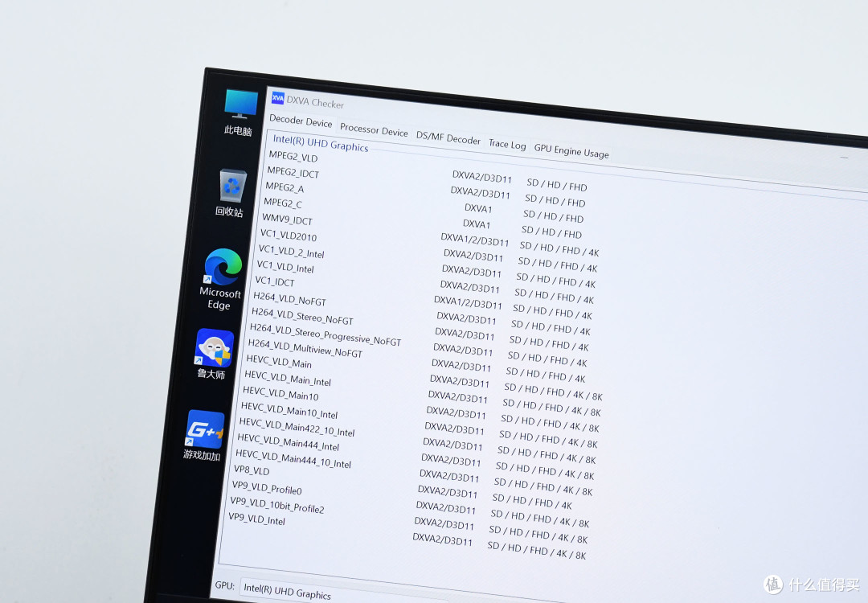Viewport: 868px width, 603px height.
Task: Select the HEVC_VLD_Main444_10_Intel row
Action: pyautogui.click(x=415, y=473)
